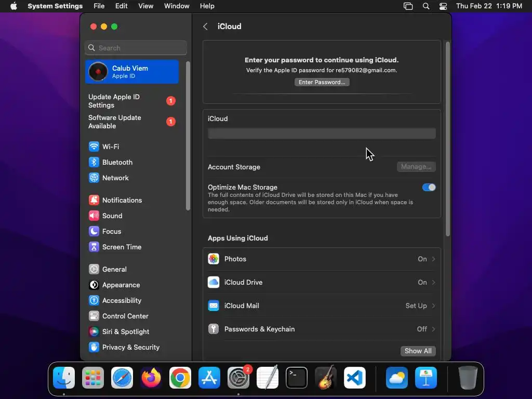Click Enter Password button
The width and height of the screenshot is (532, 399).
(322, 82)
